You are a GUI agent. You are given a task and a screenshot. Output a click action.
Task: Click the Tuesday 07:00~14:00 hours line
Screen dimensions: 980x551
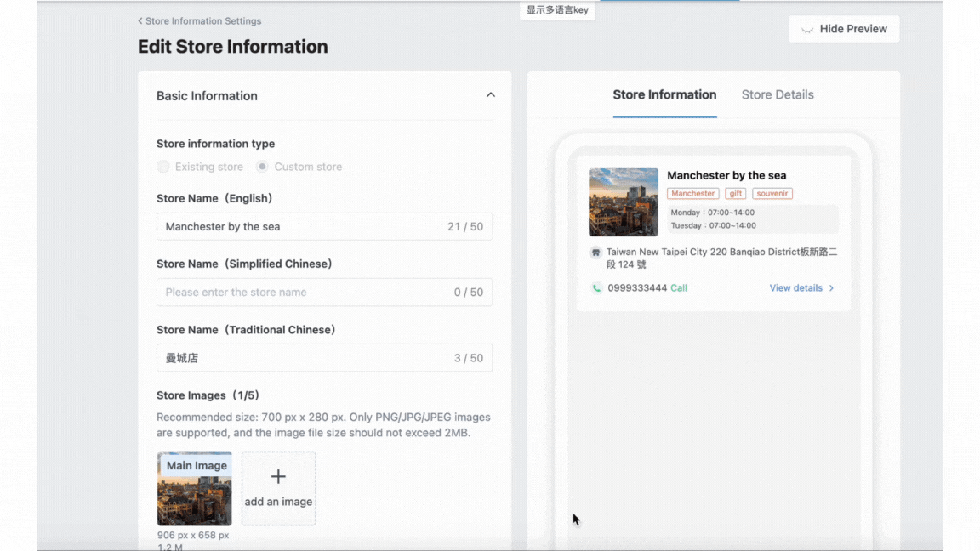[713, 225]
